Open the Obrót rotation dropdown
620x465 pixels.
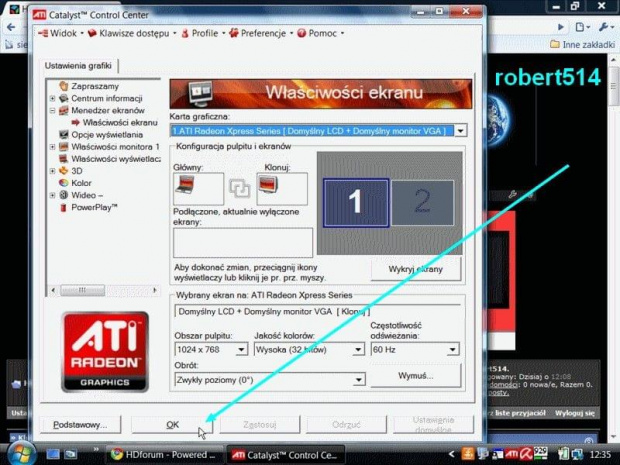pyautogui.click(x=359, y=380)
